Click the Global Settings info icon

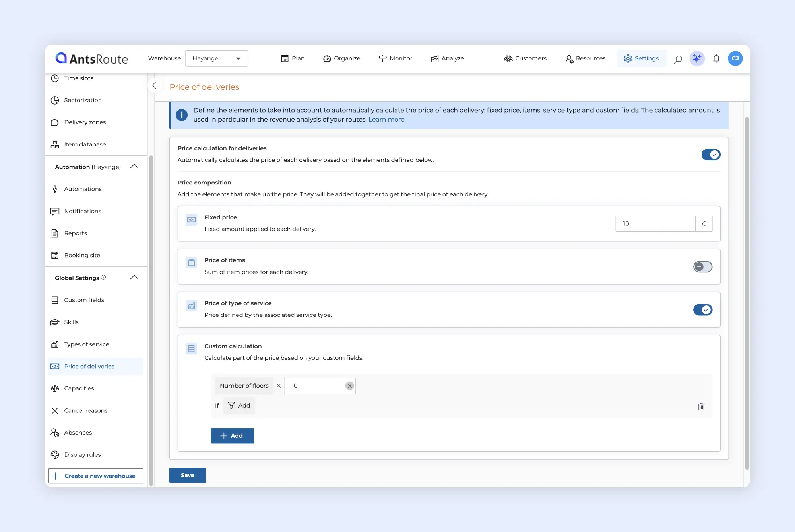click(x=103, y=277)
